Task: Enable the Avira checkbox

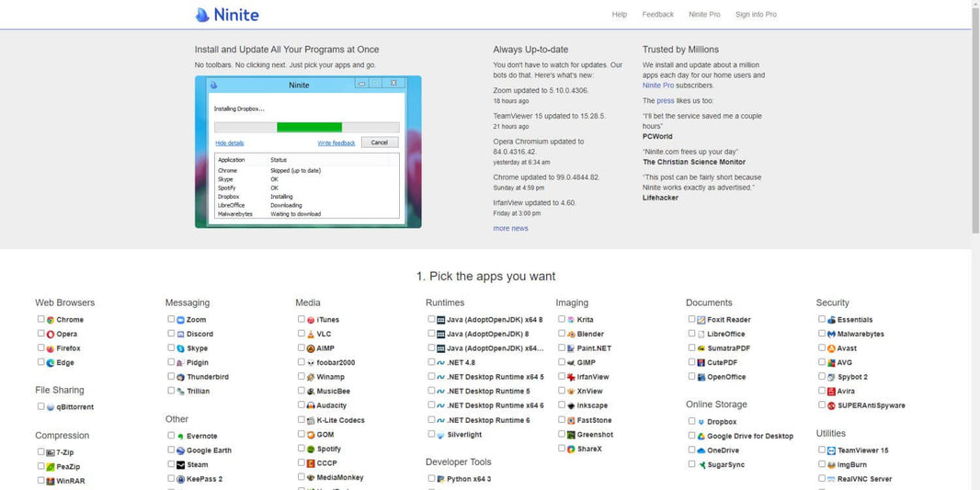Action: (822, 391)
